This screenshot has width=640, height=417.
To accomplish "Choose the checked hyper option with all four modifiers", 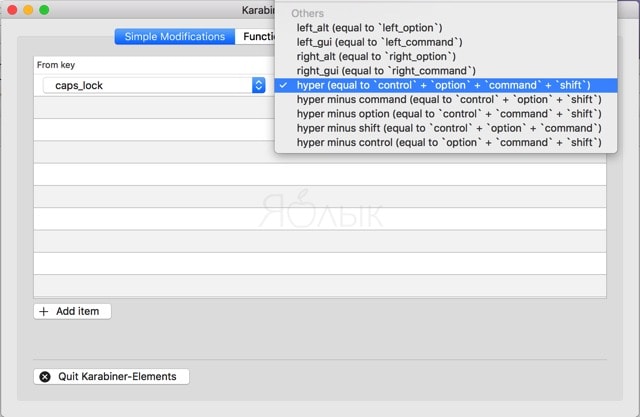I will pyautogui.click(x=446, y=85).
